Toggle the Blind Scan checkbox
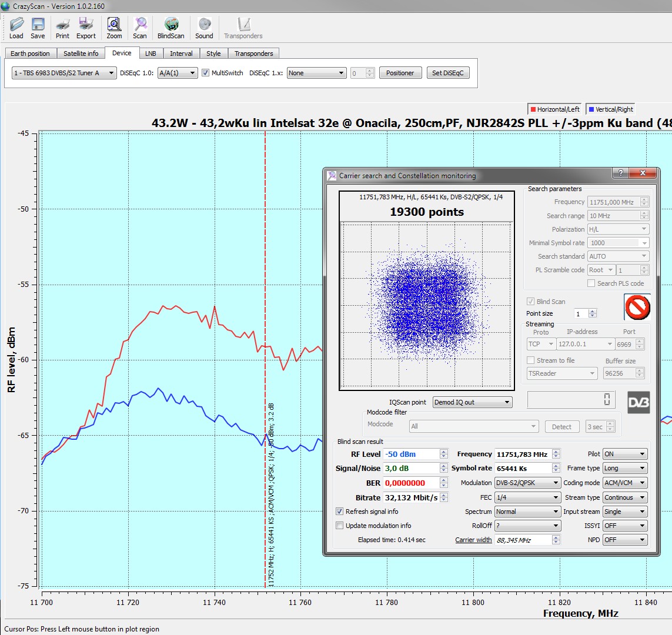The image size is (672, 635). click(530, 302)
